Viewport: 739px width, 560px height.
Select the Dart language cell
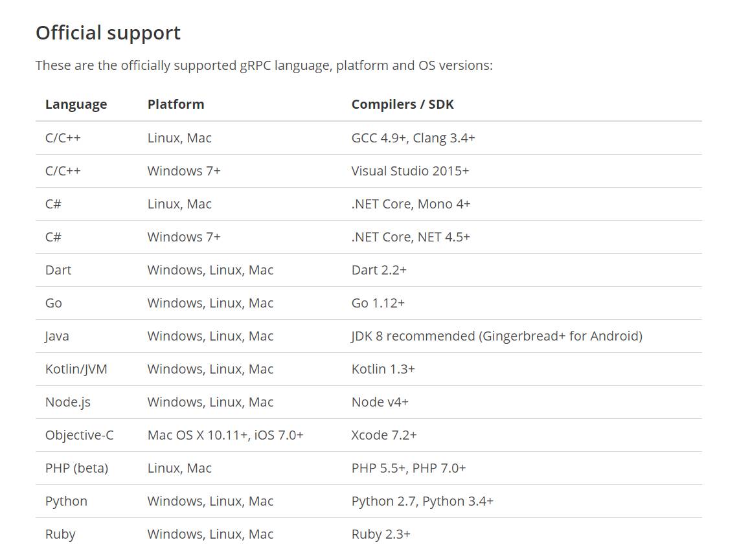[x=58, y=270]
